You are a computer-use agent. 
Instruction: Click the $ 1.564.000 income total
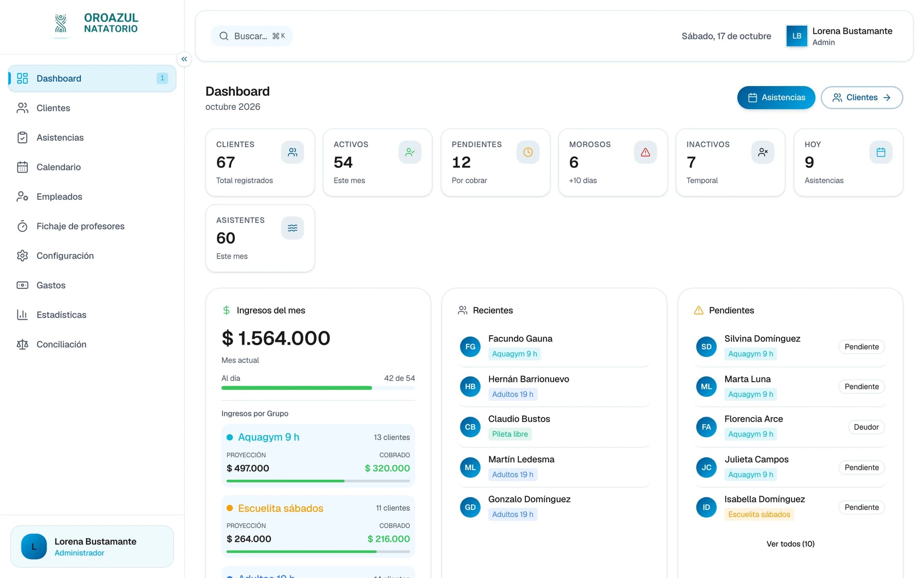pos(276,338)
